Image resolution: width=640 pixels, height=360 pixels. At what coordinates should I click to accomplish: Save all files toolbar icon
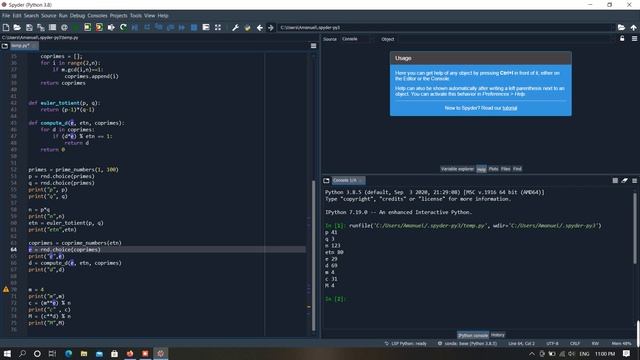pyautogui.click(x=41, y=27)
